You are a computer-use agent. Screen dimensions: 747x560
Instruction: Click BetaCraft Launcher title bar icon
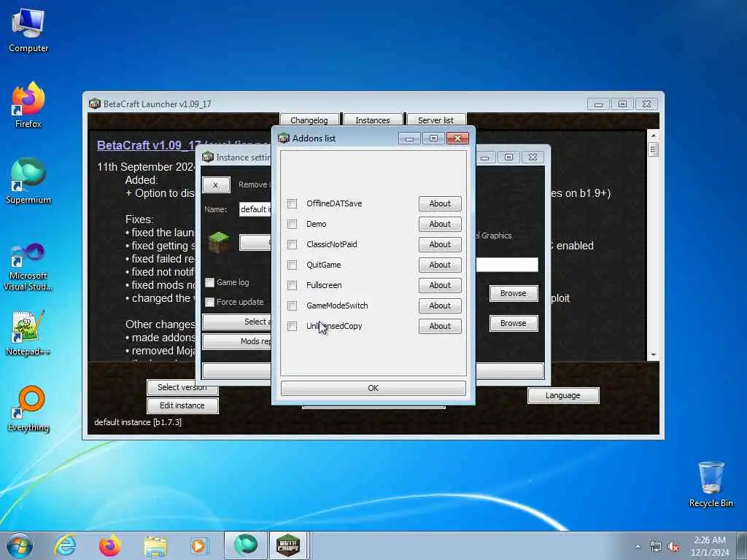click(95, 104)
